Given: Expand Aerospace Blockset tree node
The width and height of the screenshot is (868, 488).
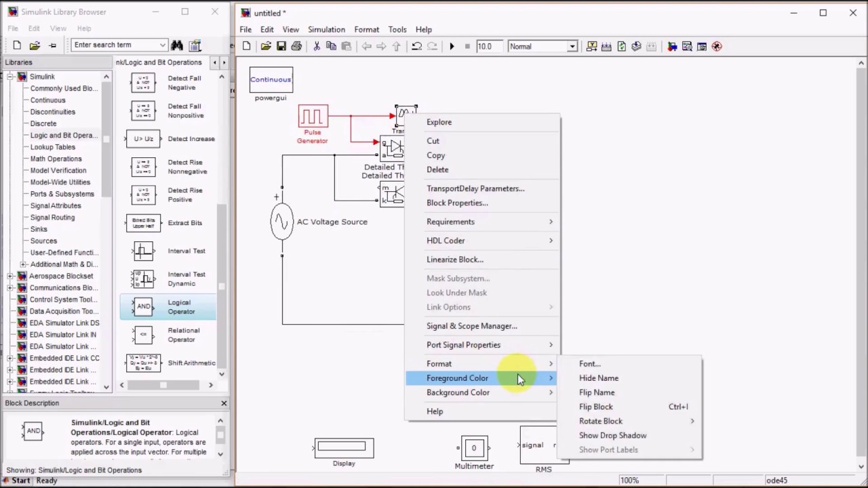Looking at the screenshot, I should [x=10, y=276].
